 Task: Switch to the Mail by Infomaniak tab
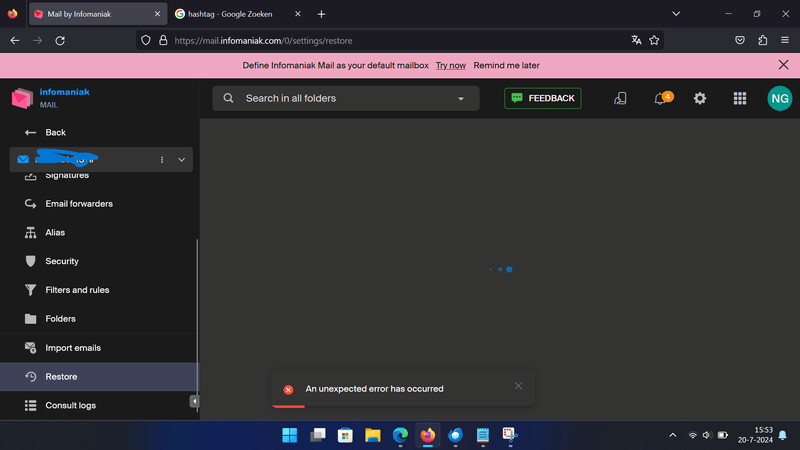(x=98, y=14)
